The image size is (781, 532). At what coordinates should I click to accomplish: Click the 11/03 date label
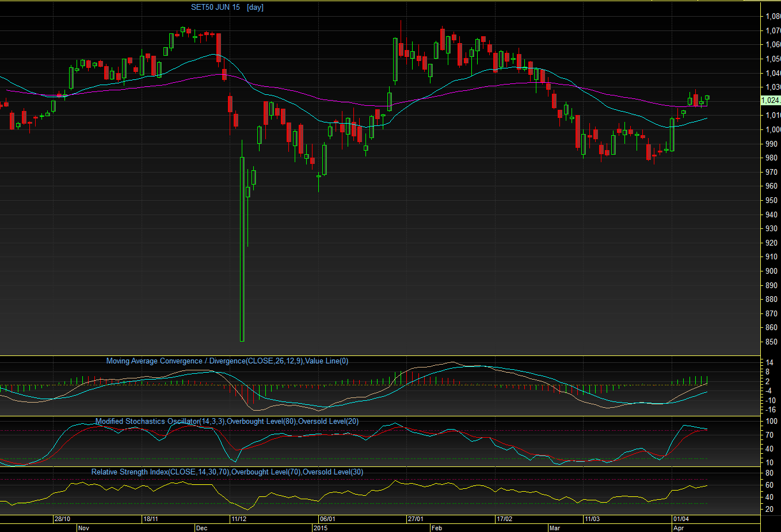(x=592, y=519)
